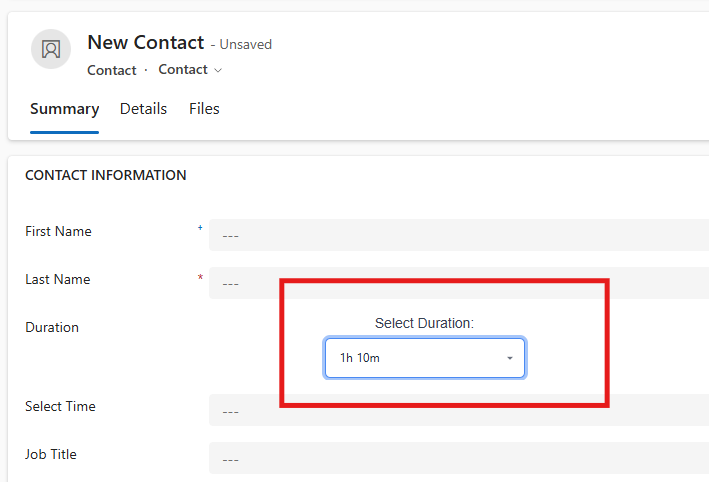Open the Contact form selector chevron
709x482 pixels.
point(218,70)
